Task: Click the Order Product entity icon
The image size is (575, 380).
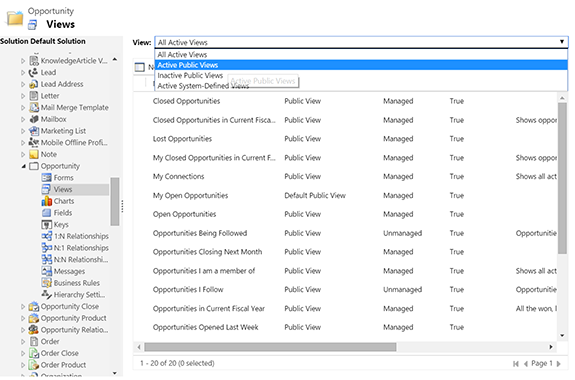Action: click(34, 365)
